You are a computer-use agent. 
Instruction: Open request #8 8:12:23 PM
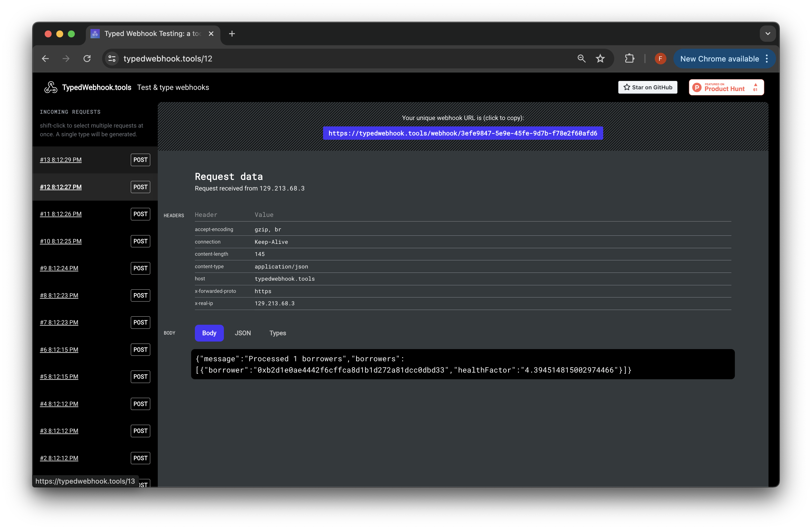tap(59, 295)
